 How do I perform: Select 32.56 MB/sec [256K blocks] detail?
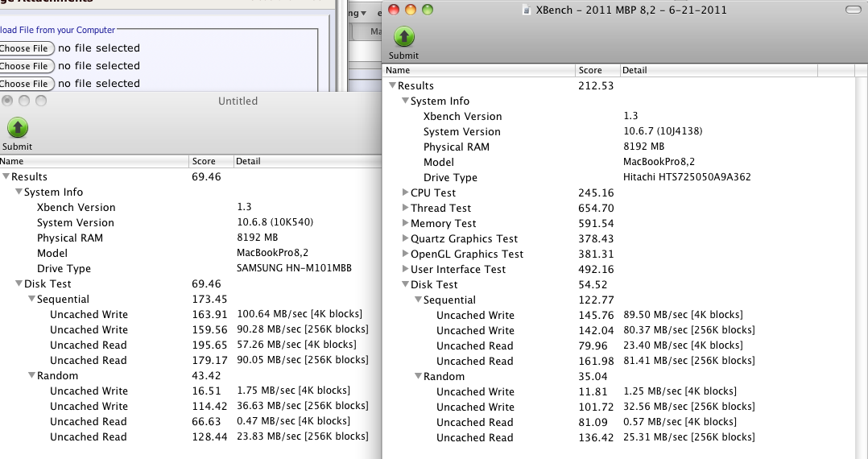[688, 407]
